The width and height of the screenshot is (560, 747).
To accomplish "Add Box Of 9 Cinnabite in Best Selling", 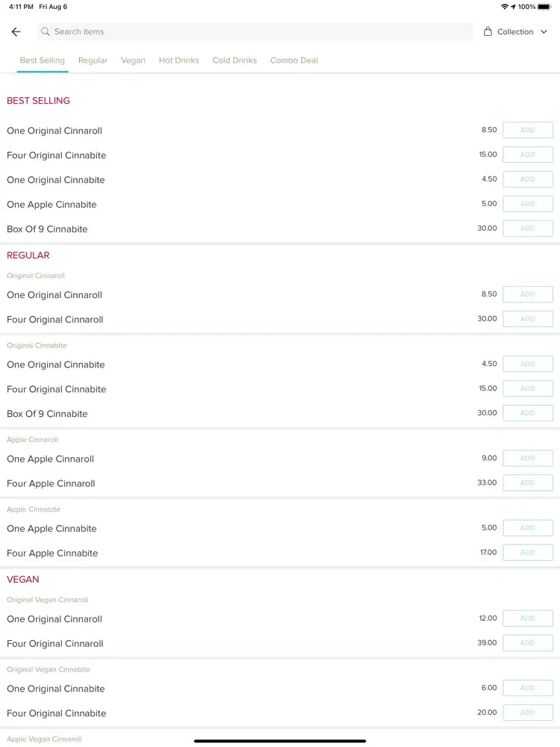I will click(528, 228).
